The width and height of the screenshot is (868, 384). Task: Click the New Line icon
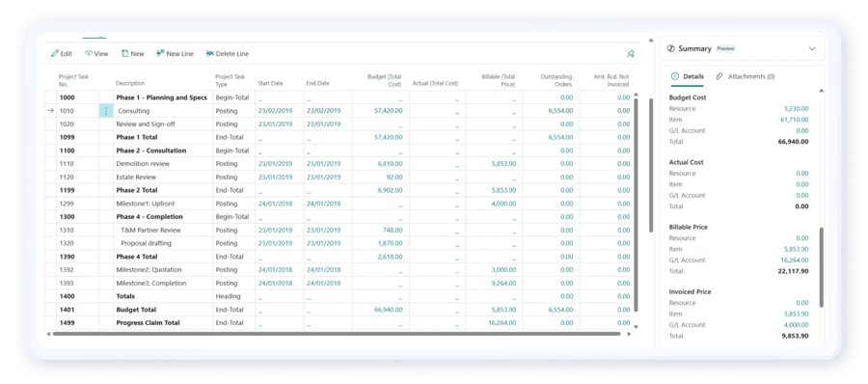coord(160,54)
